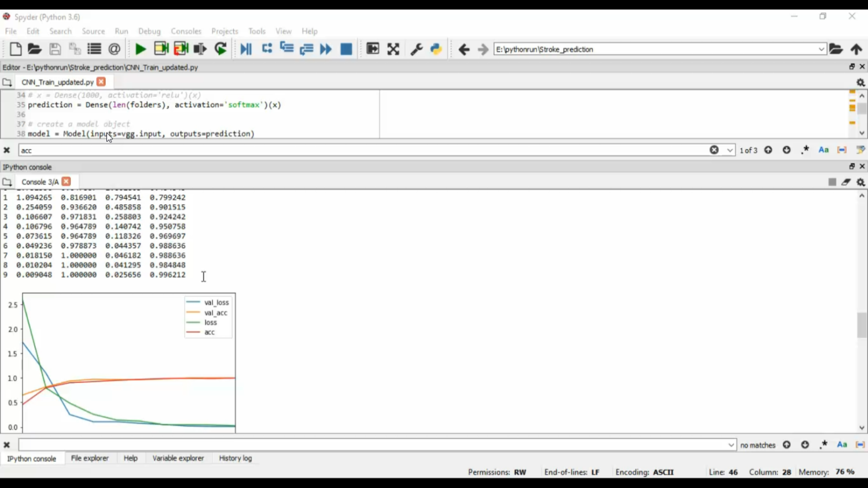Image resolution: width=868 pixels, height=488 pixels.
Task: Switch to the Variable explorer tab
Action: tap(178, 458)
